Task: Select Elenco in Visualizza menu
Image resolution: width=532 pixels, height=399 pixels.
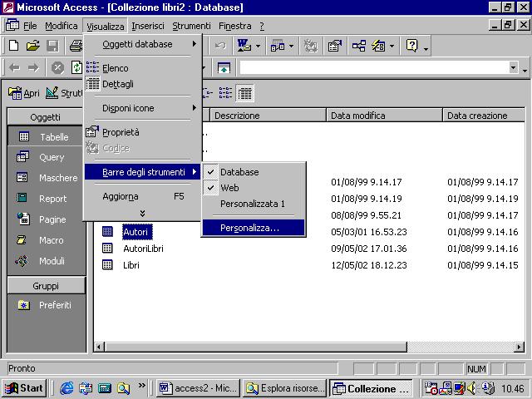Action: click(142, 68)
